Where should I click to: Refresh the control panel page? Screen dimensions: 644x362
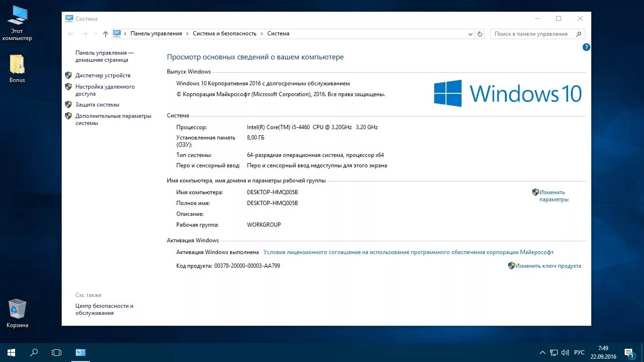tap(480, 34)
